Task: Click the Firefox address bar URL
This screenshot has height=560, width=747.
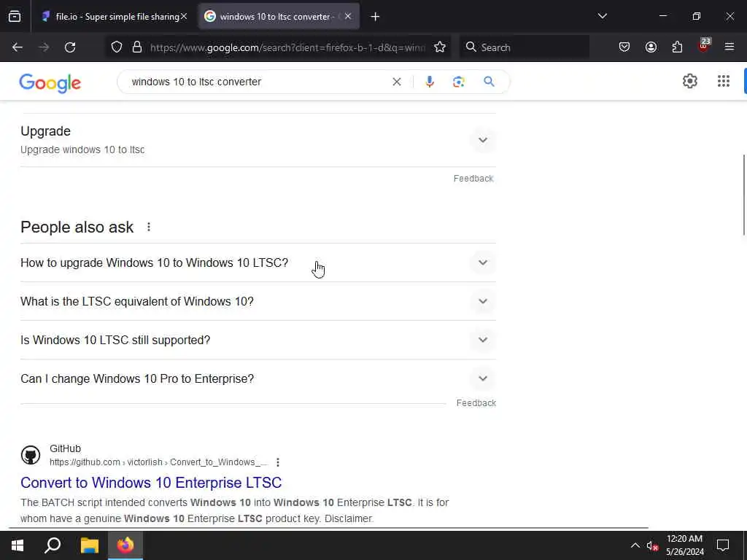Action: (x=287, y=47)
